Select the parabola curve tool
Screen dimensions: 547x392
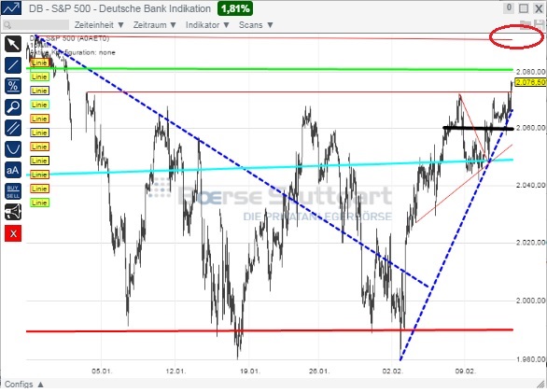click(13, 149)
